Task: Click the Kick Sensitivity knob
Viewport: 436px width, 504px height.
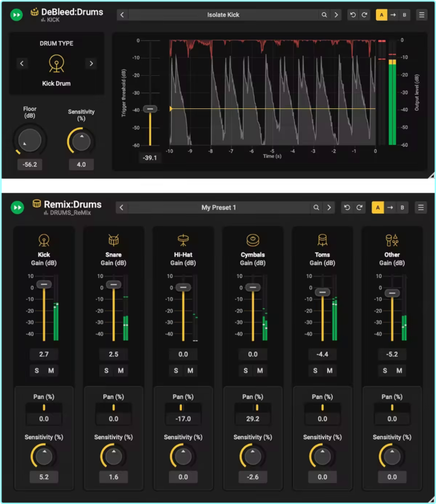Action: point(44,456)
